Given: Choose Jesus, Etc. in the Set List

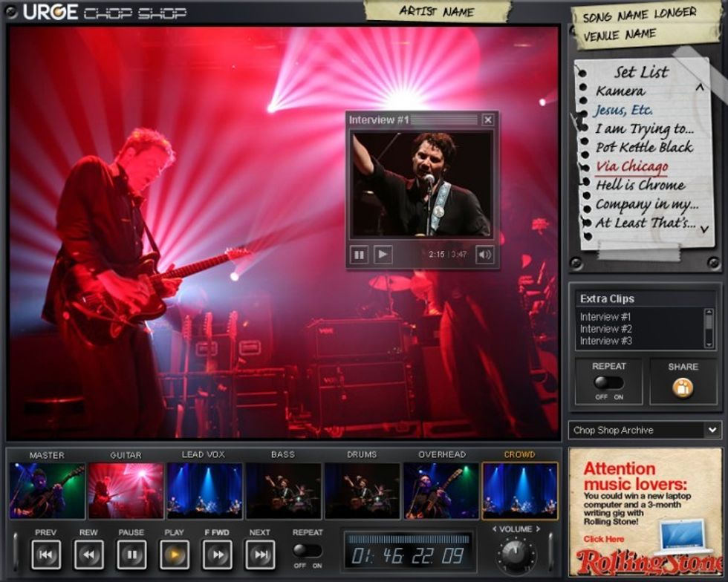Looking at the screenshot, I should [x=623, y=110].
